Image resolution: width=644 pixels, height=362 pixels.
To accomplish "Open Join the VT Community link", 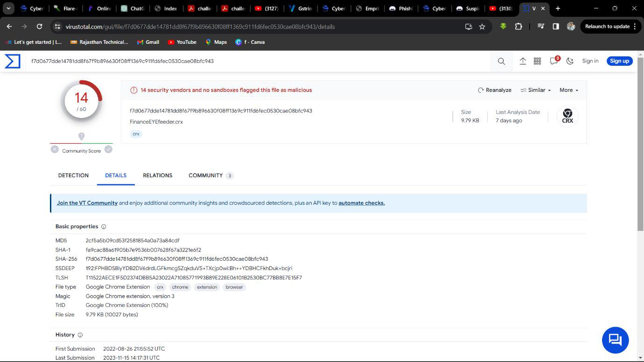I will pyautogui.click(x=87, y=203).
